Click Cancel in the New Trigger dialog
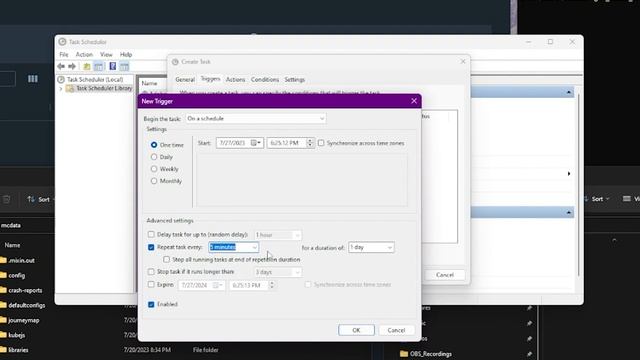 [396, 330]
